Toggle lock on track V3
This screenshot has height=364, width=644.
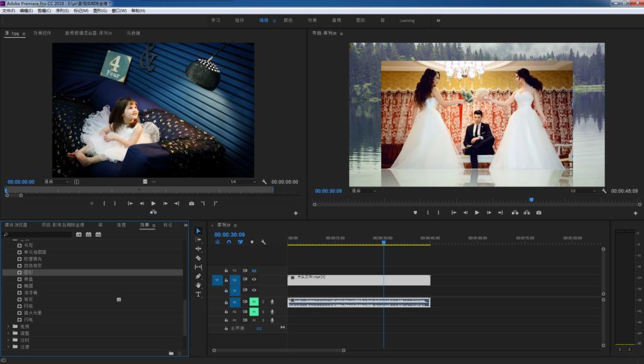pos(226,270)
